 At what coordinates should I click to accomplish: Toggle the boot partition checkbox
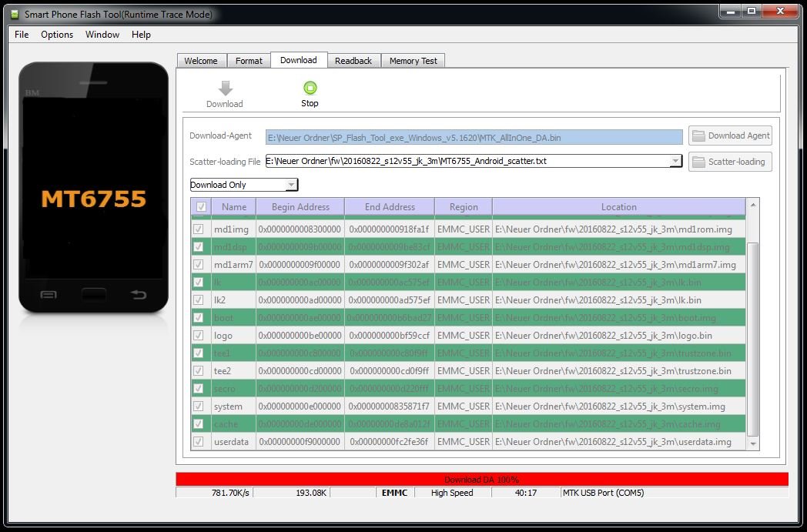(x=198, y=317)
